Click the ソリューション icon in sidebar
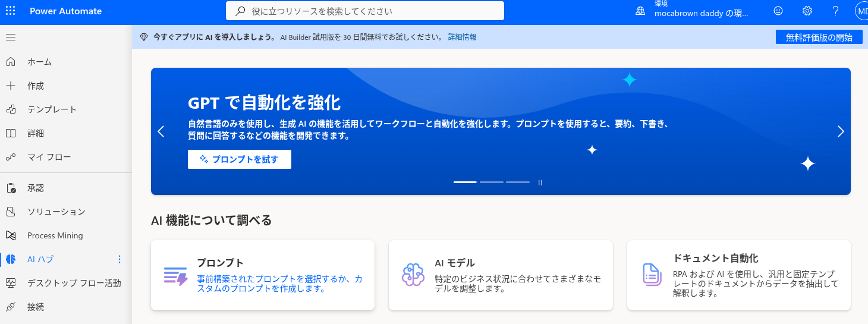This screenshot has height=324, width=868. (x=11, y=212)
